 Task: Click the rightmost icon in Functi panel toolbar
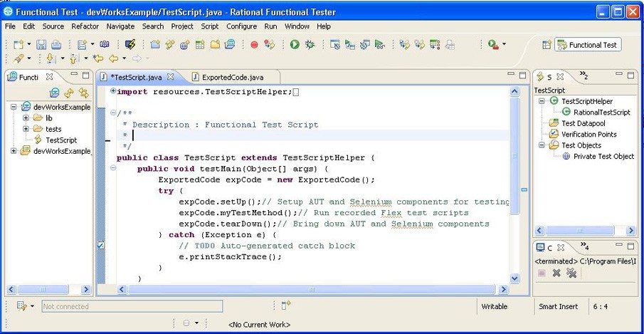tap(84, 93)
